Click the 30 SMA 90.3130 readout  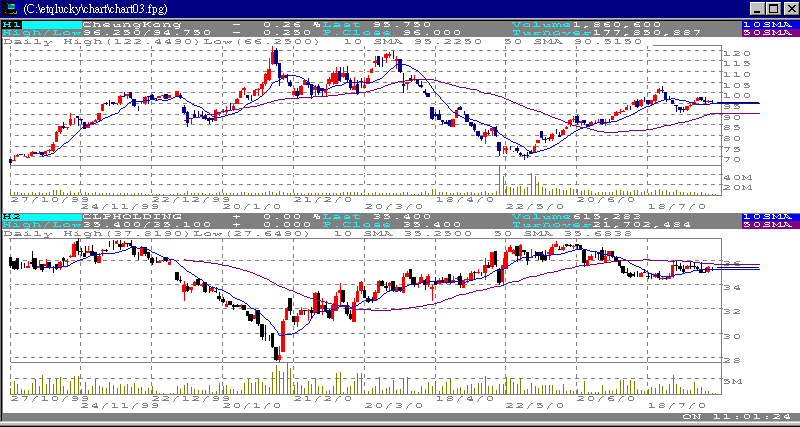coord(573,41)
